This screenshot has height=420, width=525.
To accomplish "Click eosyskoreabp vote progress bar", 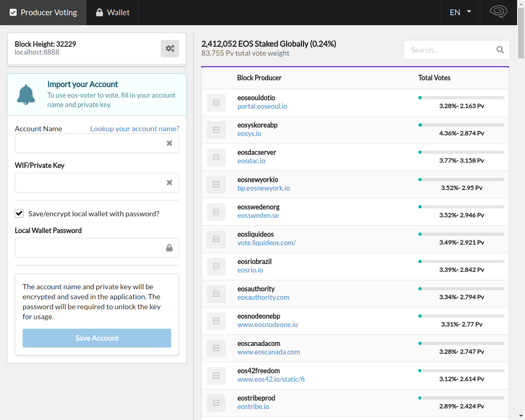I will coord(461,125).
